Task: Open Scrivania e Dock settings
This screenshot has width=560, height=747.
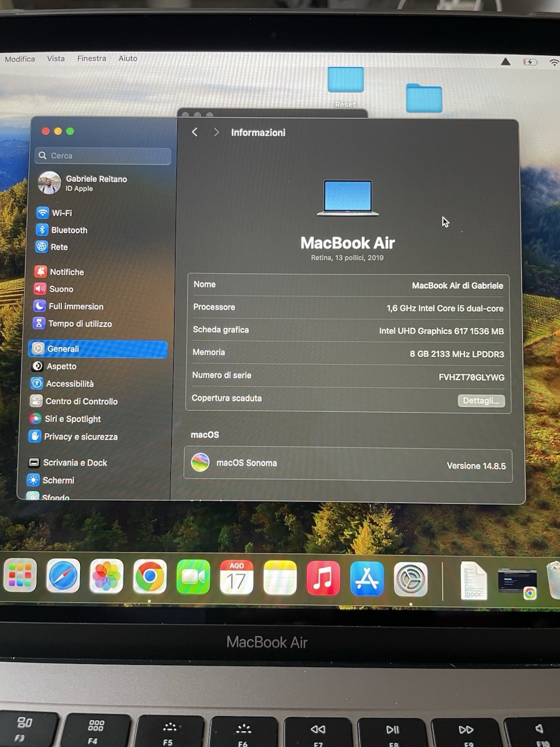Action: coord(68,463)
